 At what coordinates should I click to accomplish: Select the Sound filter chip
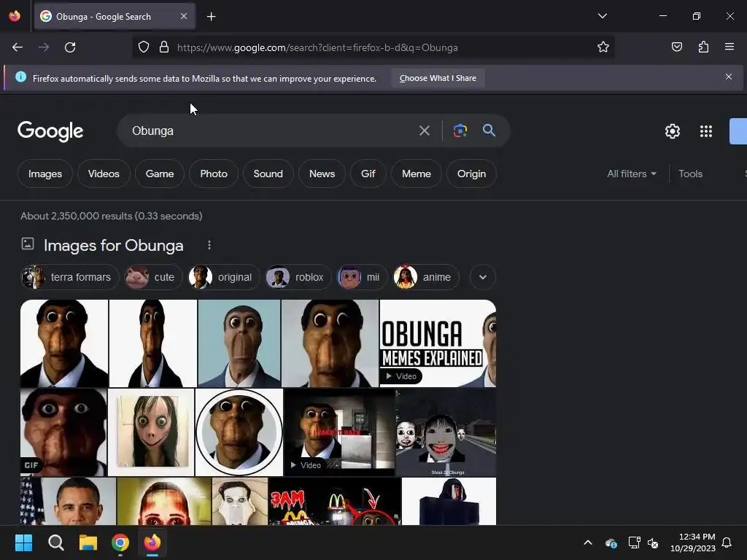[x=268, y=174]
